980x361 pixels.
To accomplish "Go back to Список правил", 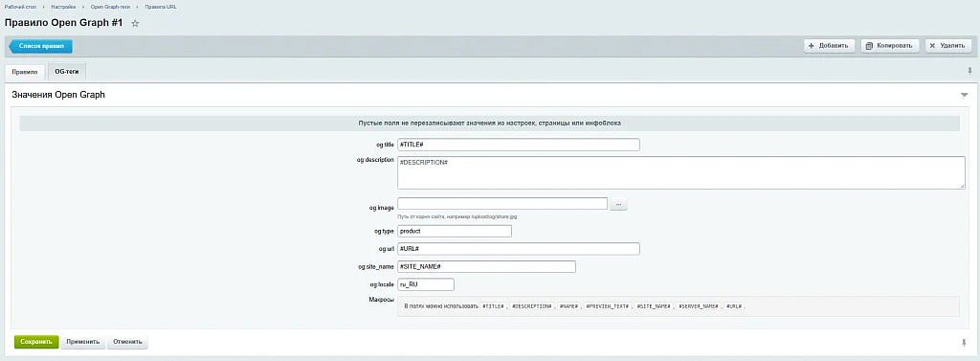I will [40, 46].
